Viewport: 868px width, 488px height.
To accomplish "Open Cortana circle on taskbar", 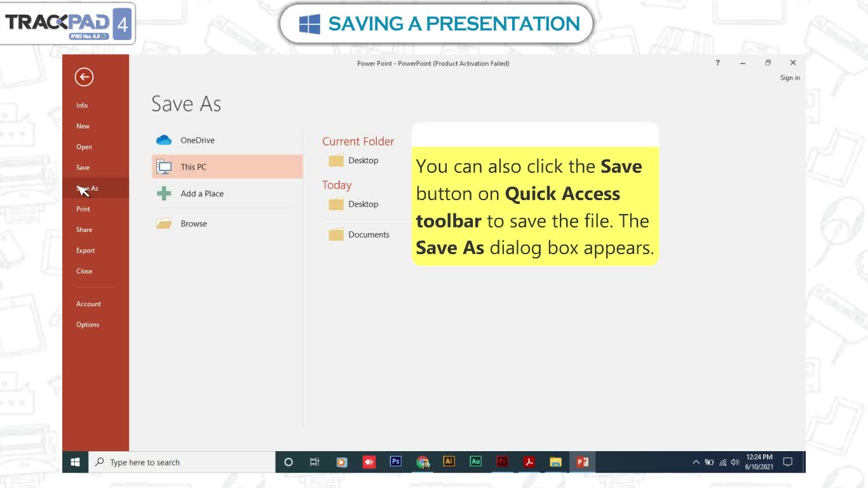I will pos(288,462).
